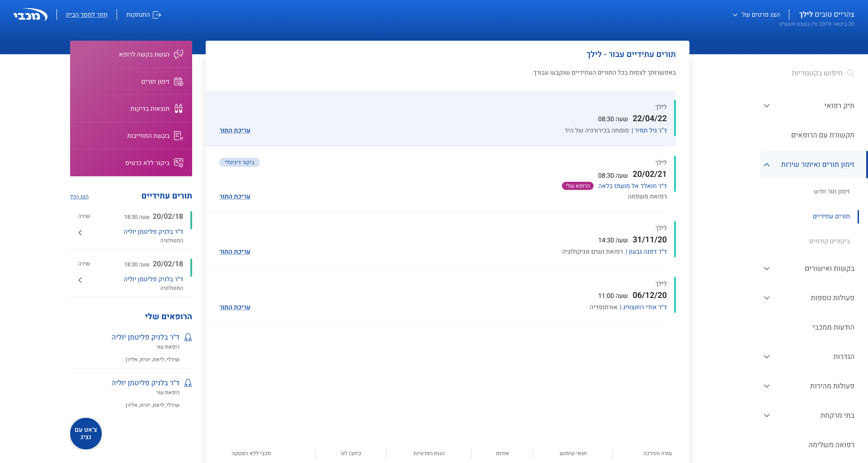Click בקשת התחייבות quick action button
This screenshot has width=868, height=463.
[131, 136]
